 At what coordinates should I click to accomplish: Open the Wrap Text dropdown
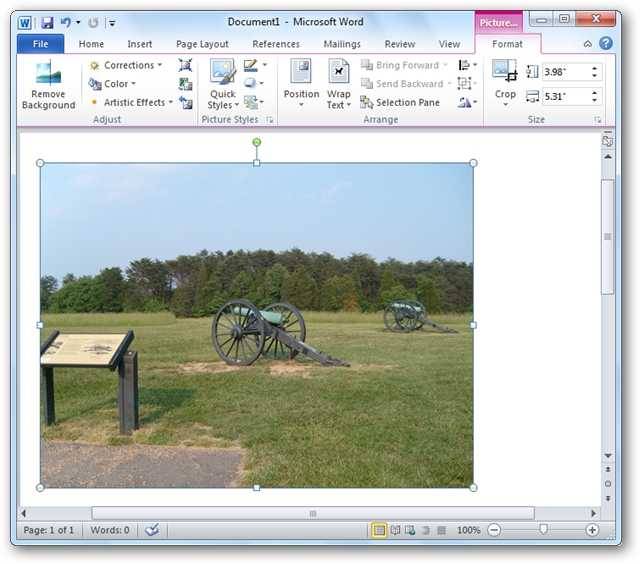tap(339, 84)
